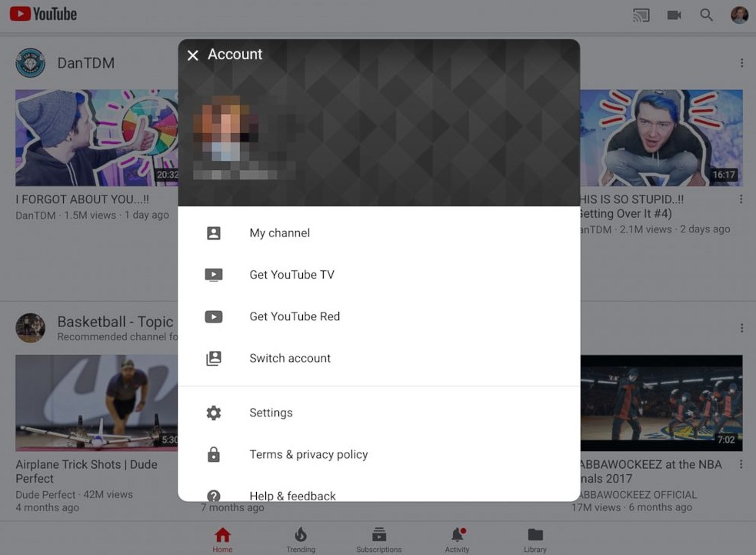Click the profile avatar in top bar
The image size is (756, 555).
[739, 15]
